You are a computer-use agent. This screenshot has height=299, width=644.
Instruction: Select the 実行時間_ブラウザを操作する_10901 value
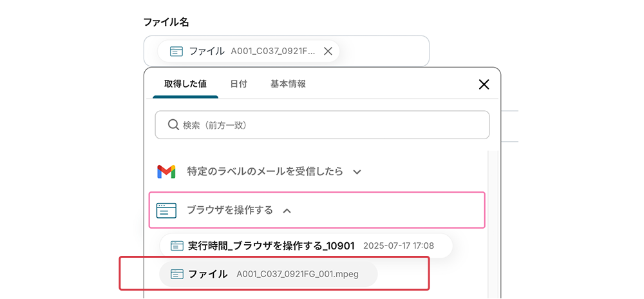pyautogui.click(x=271, y=246)
